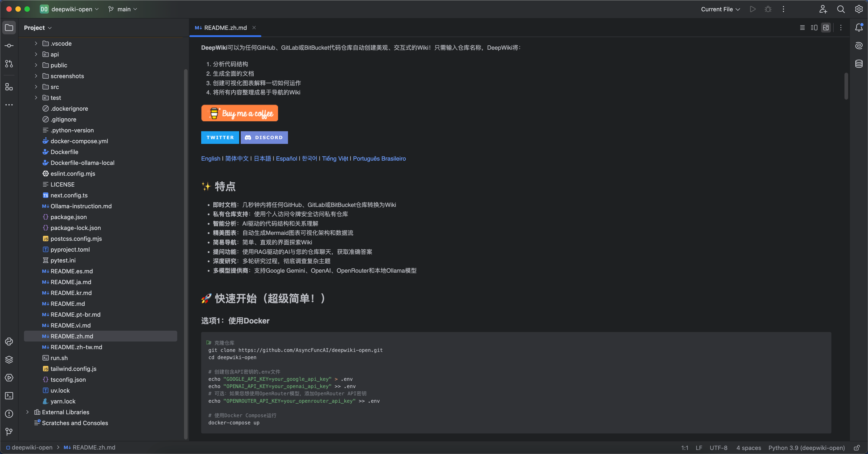The image size is (868, 454).
Task: Open the Python Console tool window
Action: [x=9, y=342]
